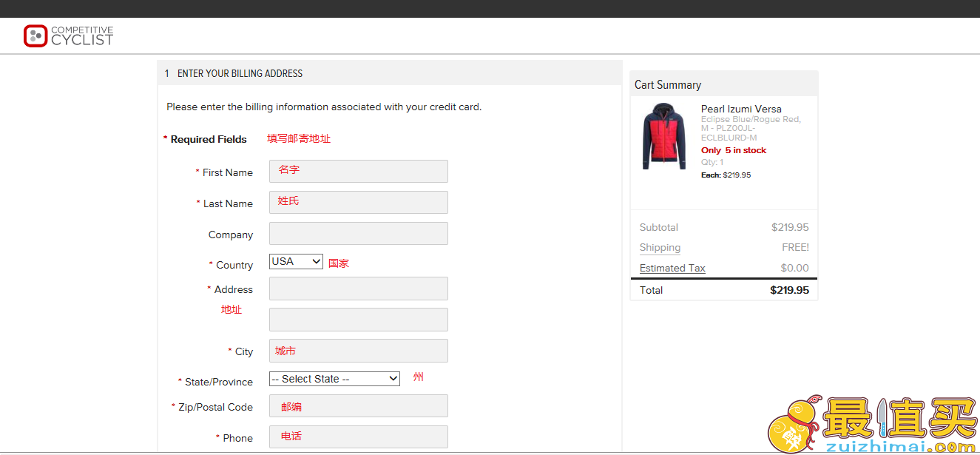Focus the Last Name input field
980x455 pixels.
[x=359, y=202]
